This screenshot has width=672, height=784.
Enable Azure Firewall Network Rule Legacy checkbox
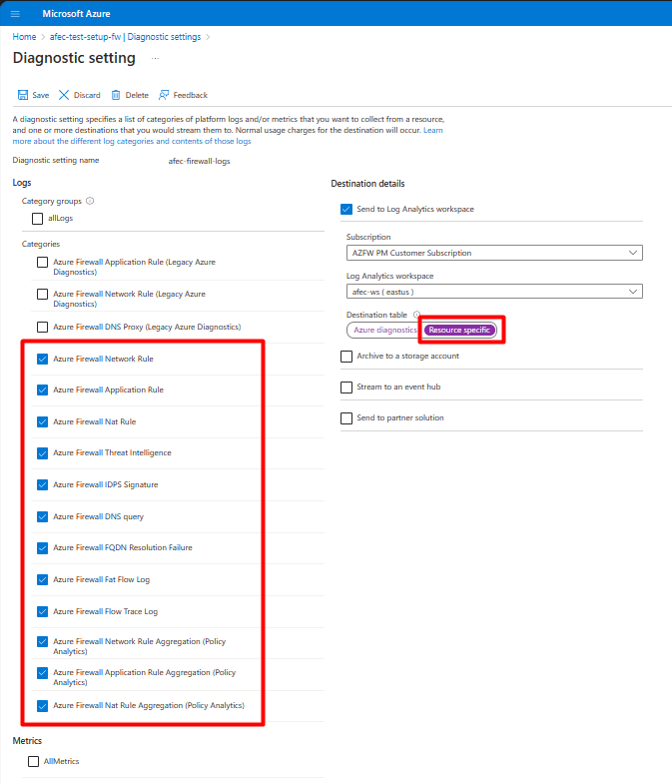point(43,294)
